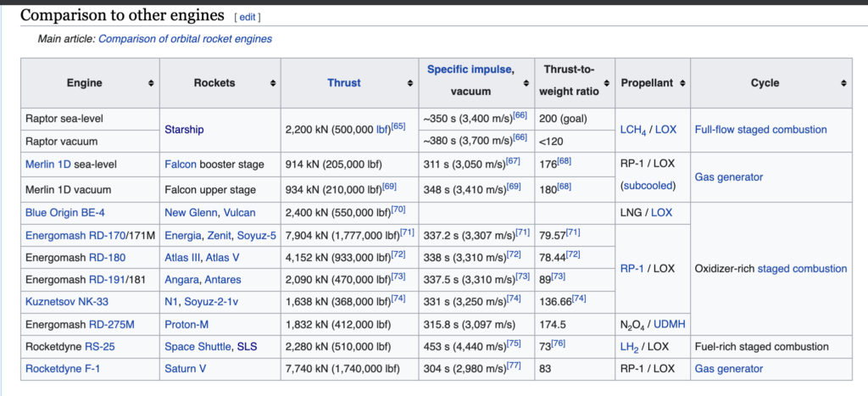The height and width of the screenshot is (396, 868).
Task: Click Full-flow staged combustion link
Action: pyautogui.click(x=760, y=130)
